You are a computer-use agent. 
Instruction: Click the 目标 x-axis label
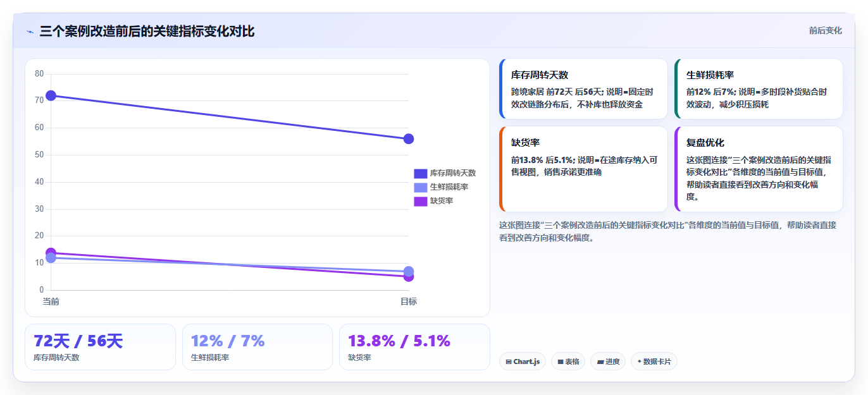point(409,301)
